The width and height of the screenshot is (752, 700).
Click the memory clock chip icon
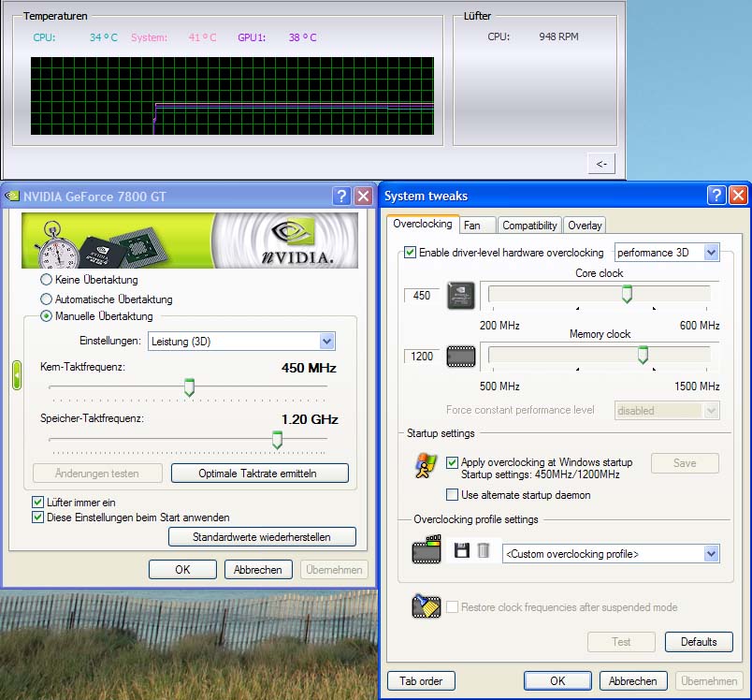tap(461, 357)
